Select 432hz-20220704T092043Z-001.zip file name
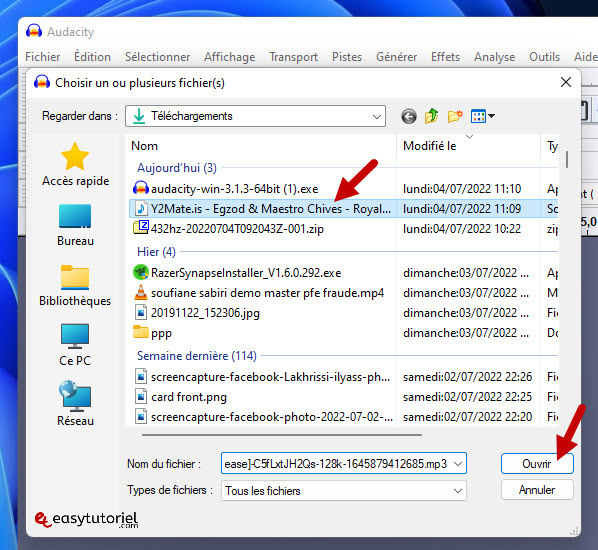 click(x=237, y=228)
